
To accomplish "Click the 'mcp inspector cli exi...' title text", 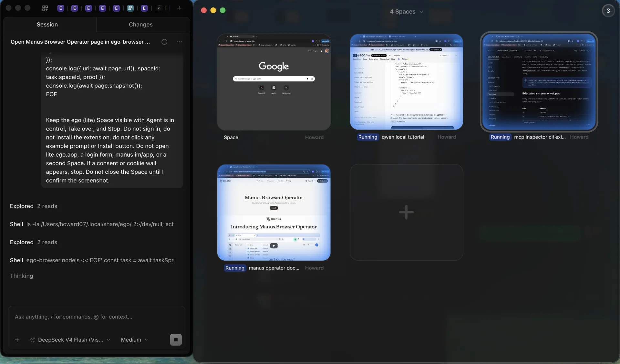I will coord(540,137).
